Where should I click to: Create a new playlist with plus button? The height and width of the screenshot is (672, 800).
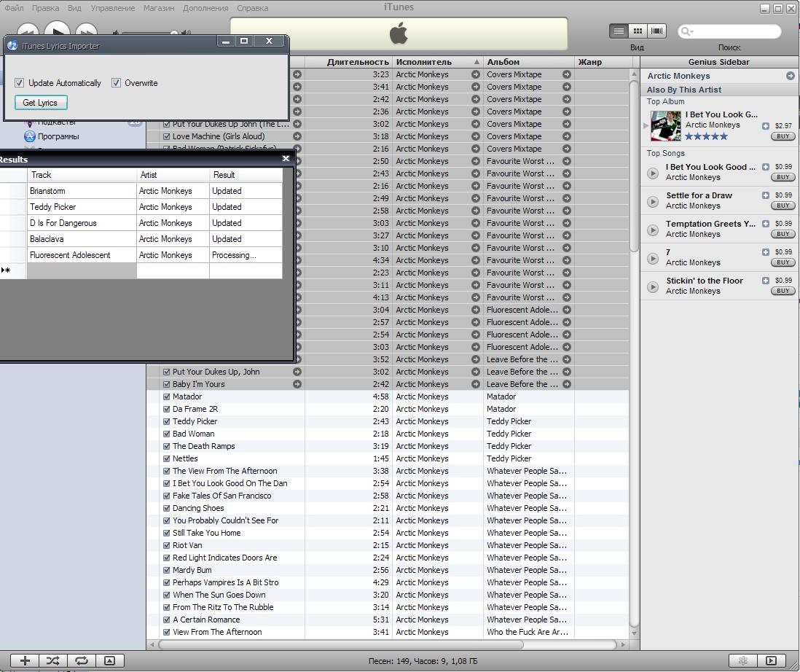pos(25,660)
